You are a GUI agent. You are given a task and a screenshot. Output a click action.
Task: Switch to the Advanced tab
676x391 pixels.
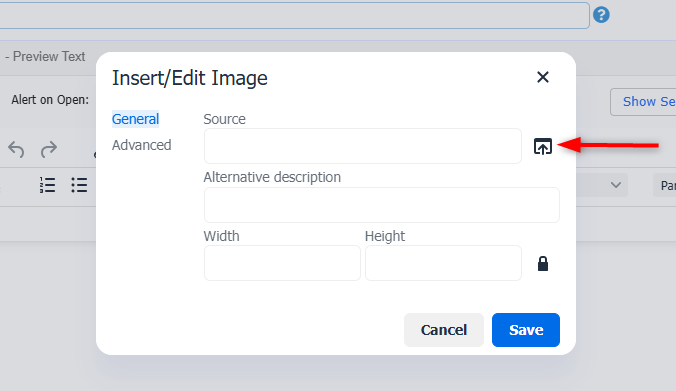(x=141, y=145)
